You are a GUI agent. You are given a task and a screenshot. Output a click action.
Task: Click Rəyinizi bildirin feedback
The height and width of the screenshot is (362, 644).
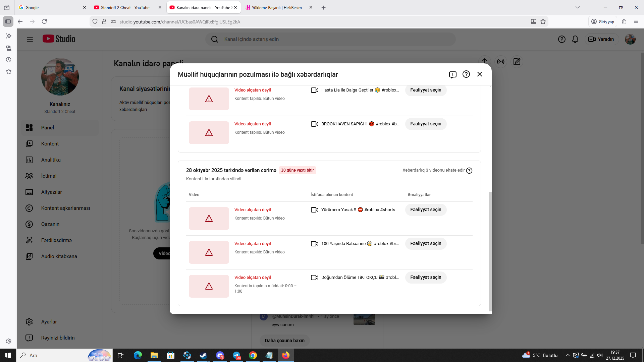(60, 338)
